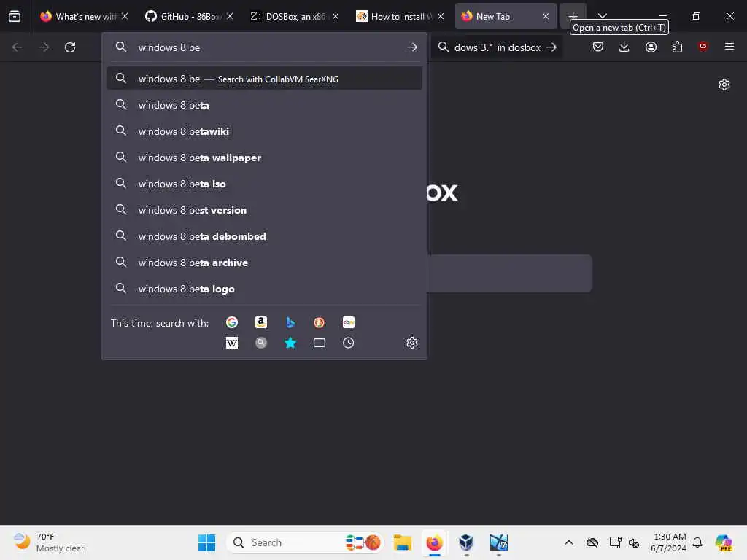
Task: Open the Firefox account menu
Action: pos(651,47)
